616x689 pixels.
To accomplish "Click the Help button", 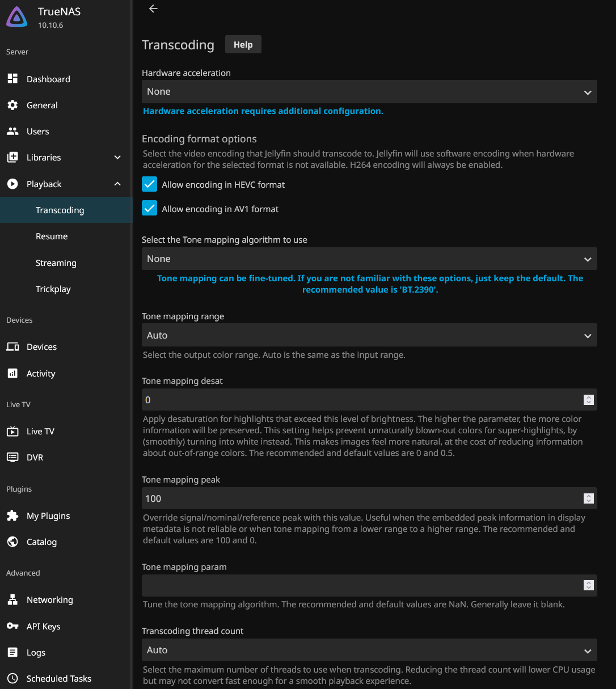I will coord(243,45).
